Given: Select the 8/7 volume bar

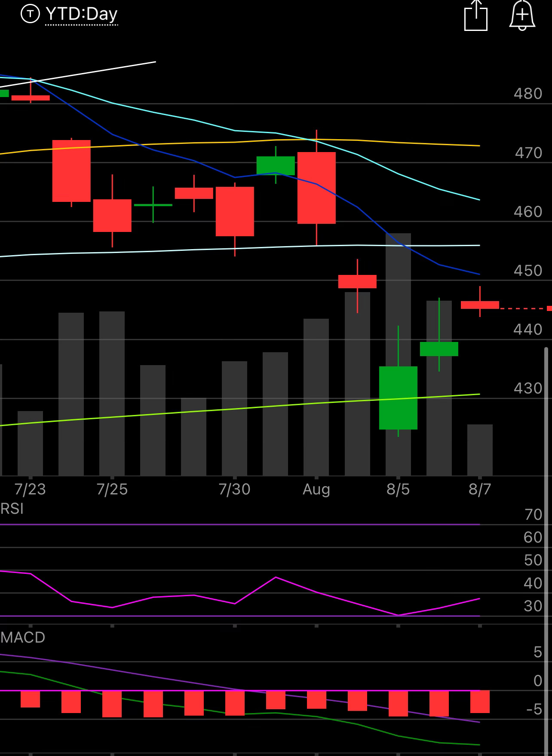Looking at the screenshot, I should coord(480,450).
